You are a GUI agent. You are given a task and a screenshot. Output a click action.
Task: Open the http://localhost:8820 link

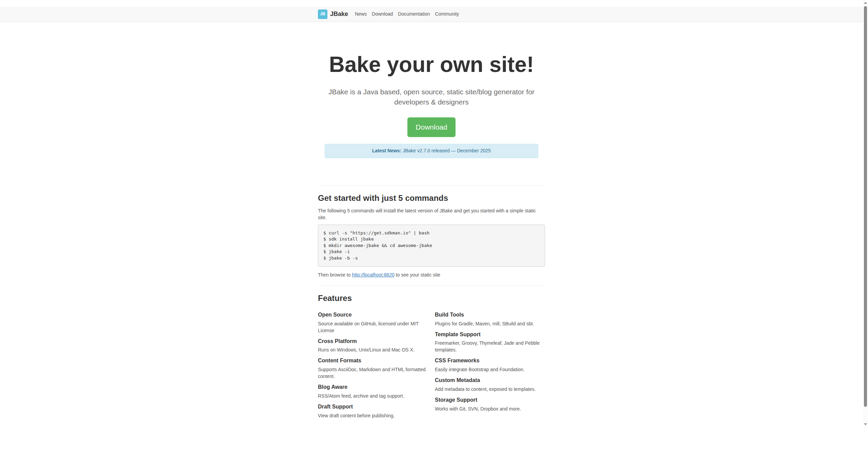tap(373, 275)
